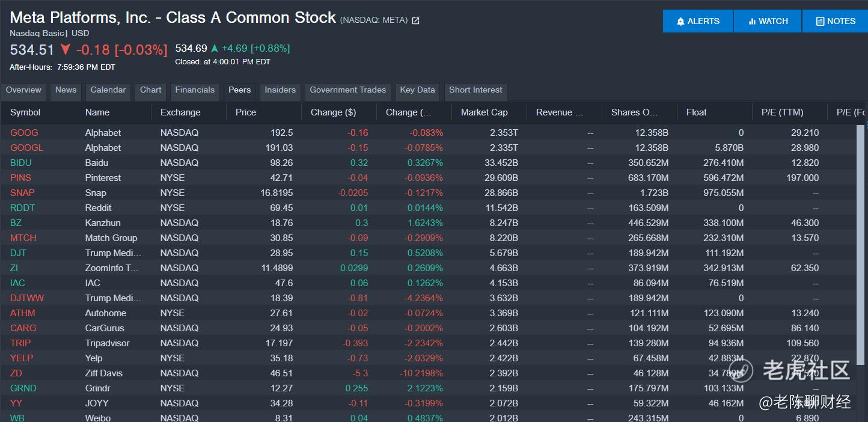Viewport: 868px width, 422px height.
Task: Switch to the Short Interest tab
Action: [x=475, y=90]
